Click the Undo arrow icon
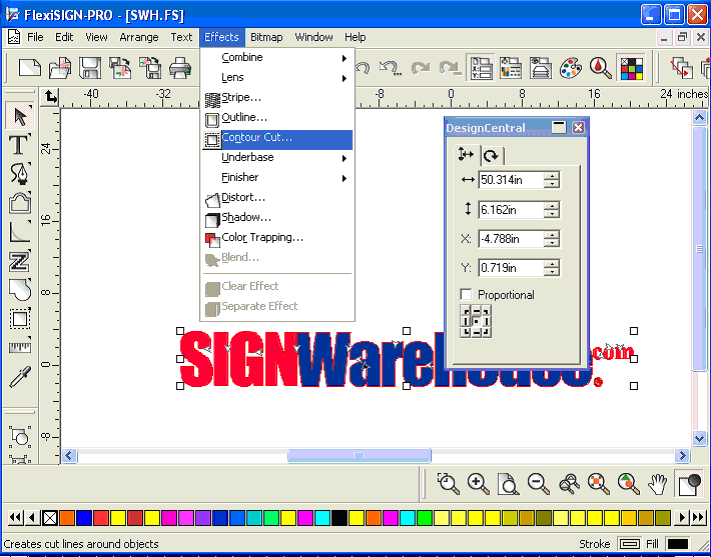Screen dimensions: 711x557 tap(362, 68)
